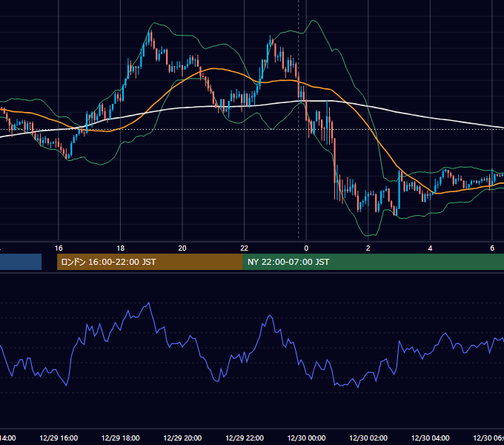The height and width of the screenshot is (445, 504).
Task: Click the "2" hour label on upper time axis
Action: tap(368, 248)
